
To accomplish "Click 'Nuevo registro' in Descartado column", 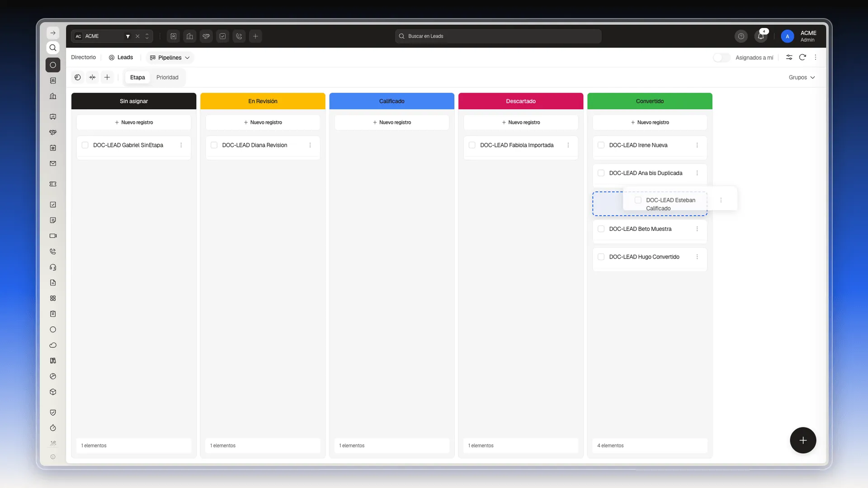I will (x=521, y=122).
